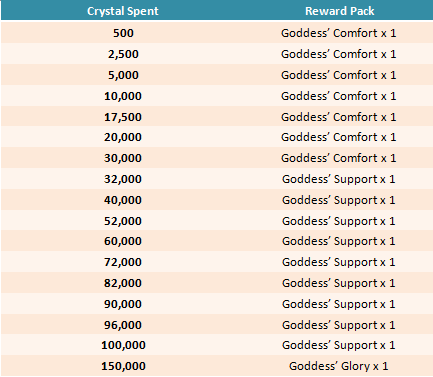Click the Crystal Spent column header
Screen dimensions: 433x377
(123, 11)
